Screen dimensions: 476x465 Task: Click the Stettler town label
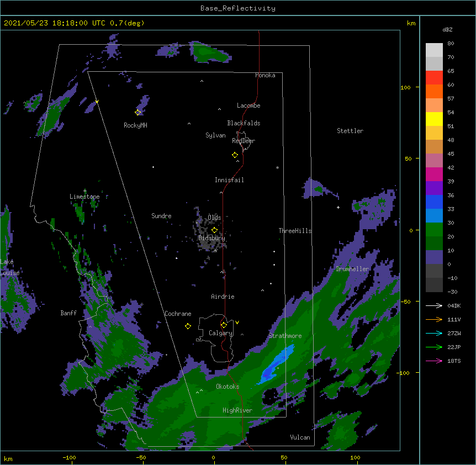350,131
